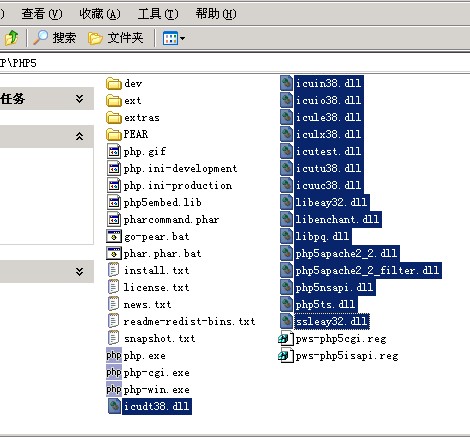Expand the bottom side panel chevron
Image resolution: width=470 pixels, height=437 pixels.
pyautogui.click(x=79, y=272)
